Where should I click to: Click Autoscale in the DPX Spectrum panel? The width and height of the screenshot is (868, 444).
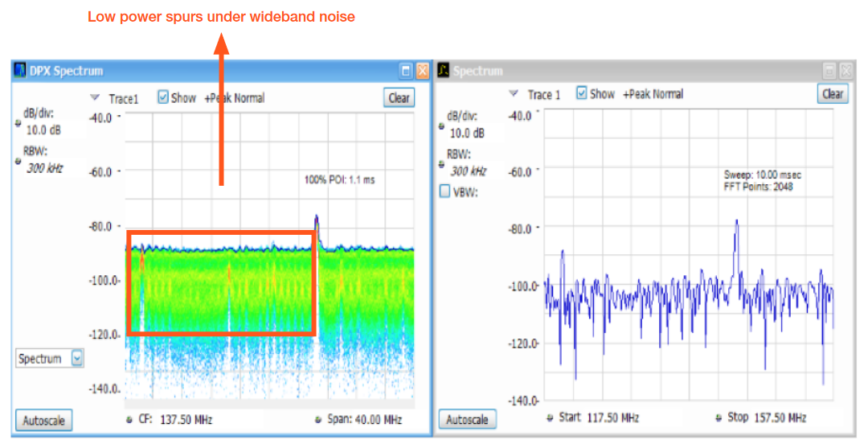coord(43,420)
